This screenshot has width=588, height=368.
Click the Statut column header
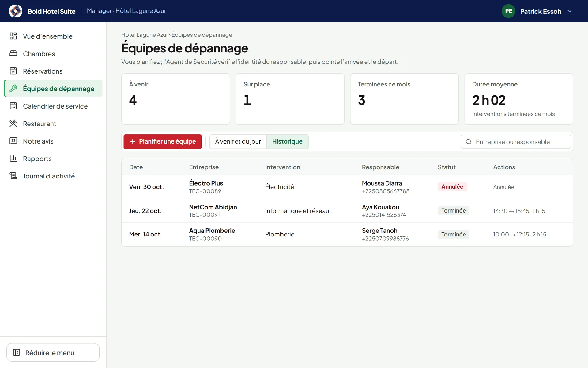(x=447, y=167)
